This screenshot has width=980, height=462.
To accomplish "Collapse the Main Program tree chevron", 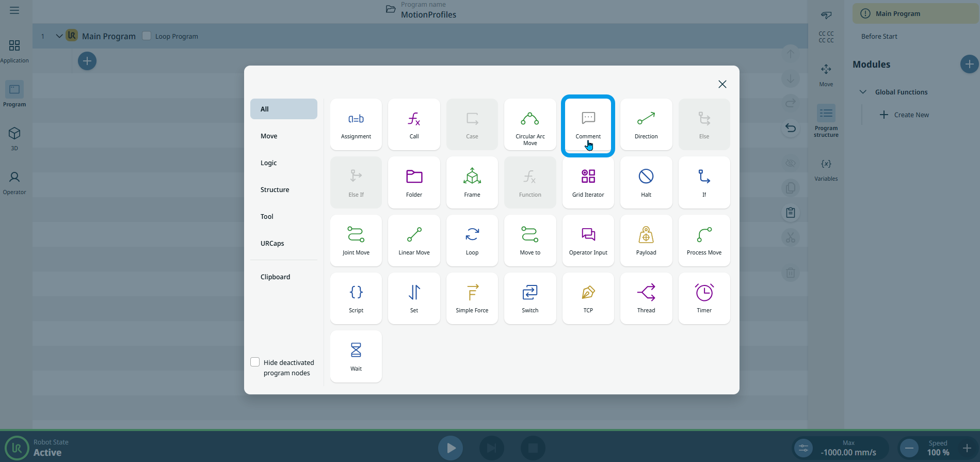I will click(x=59, y=36).
